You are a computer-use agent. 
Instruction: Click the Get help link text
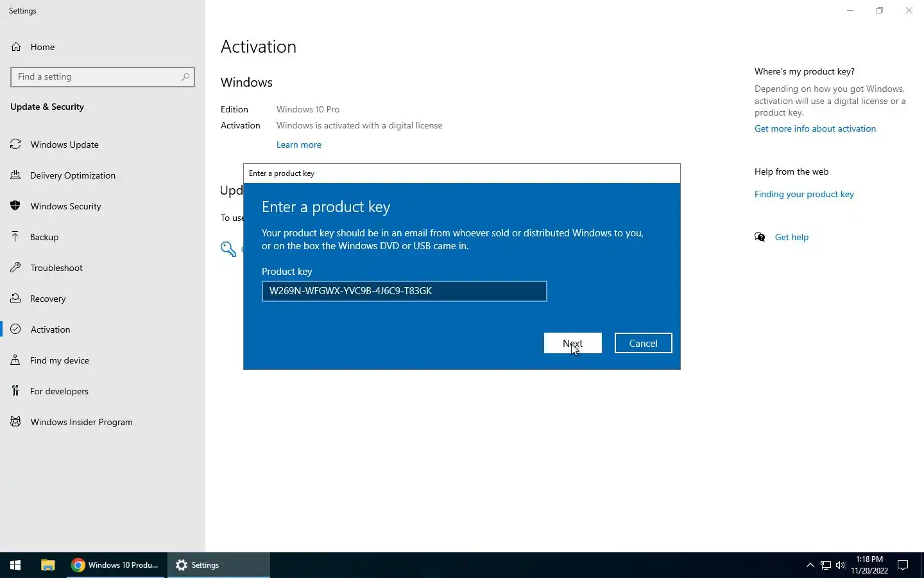[x=792, y=237]
